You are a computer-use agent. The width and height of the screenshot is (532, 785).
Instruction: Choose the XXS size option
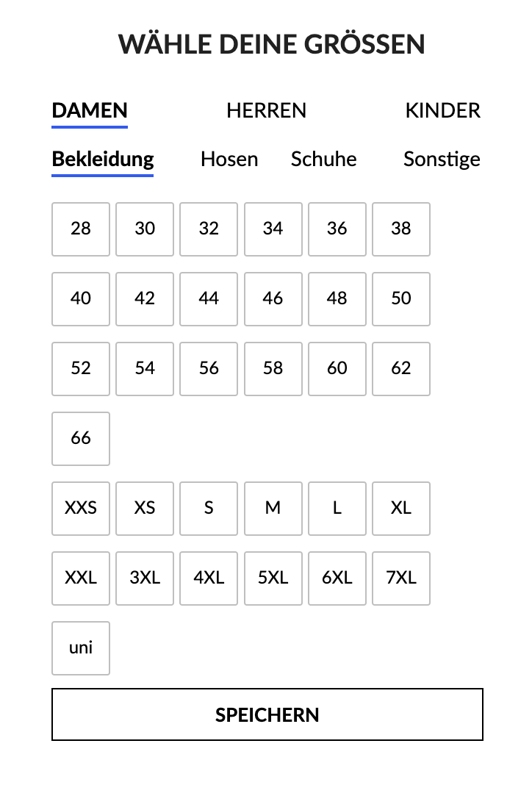[x=81, y=509]
